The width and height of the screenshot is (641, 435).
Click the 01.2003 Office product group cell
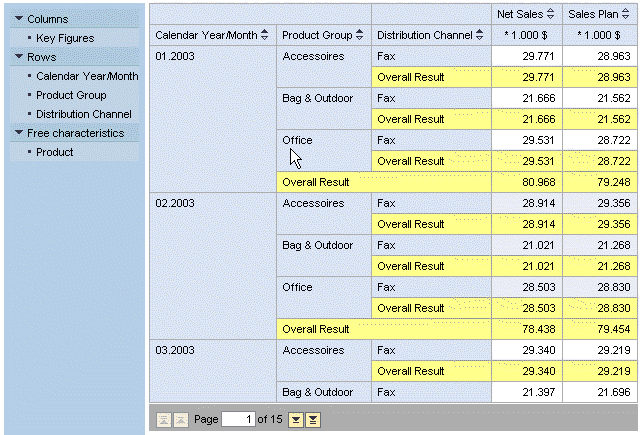click(297, 141)
